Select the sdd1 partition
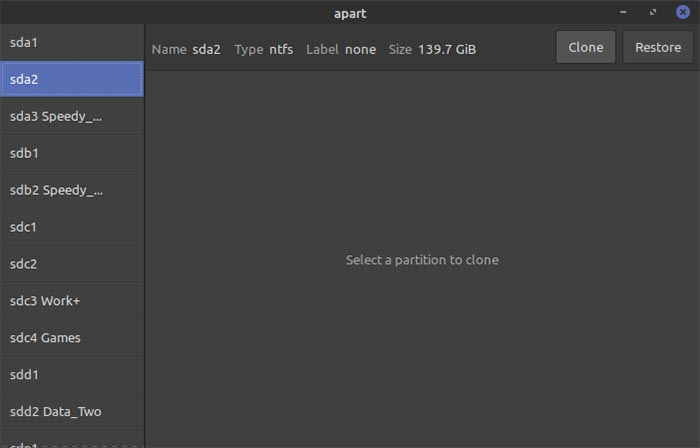700x448 pixels. (x=72, y=375)
